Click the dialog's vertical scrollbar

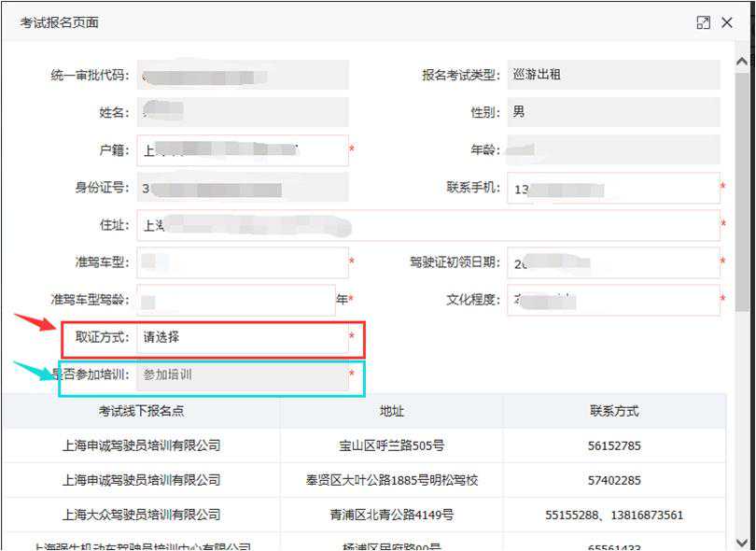pyautogui.click(x=743, y=187)
